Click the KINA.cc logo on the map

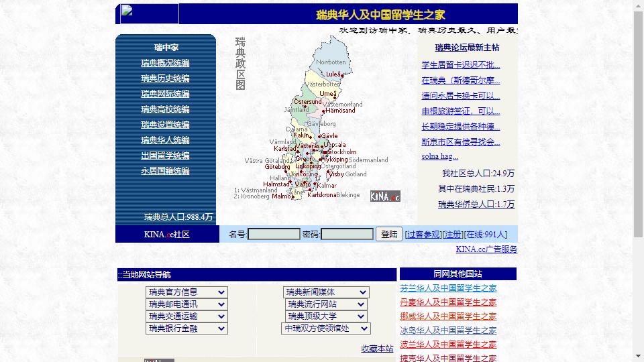point(385,196)
